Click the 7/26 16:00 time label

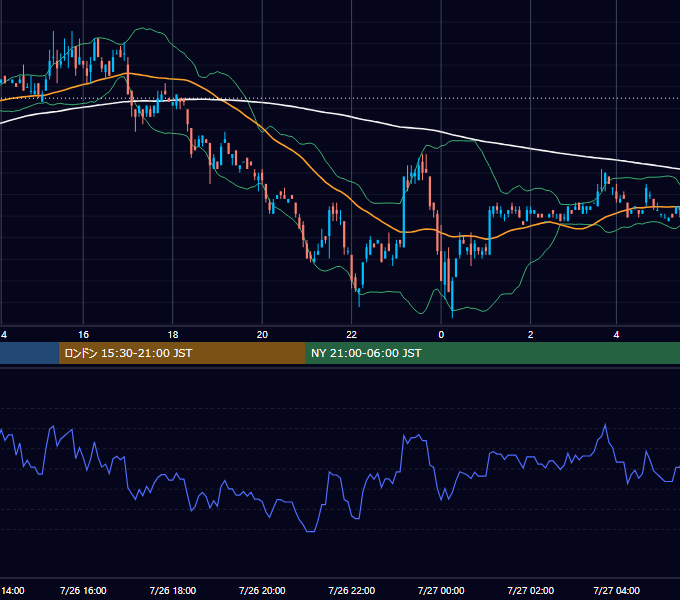point(83,590)
